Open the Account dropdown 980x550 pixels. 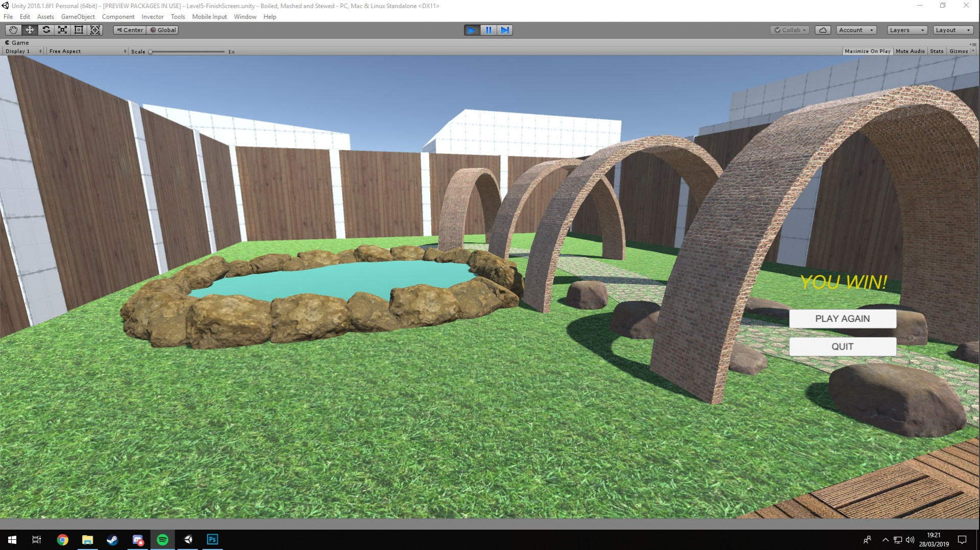[x=856, y=30]
